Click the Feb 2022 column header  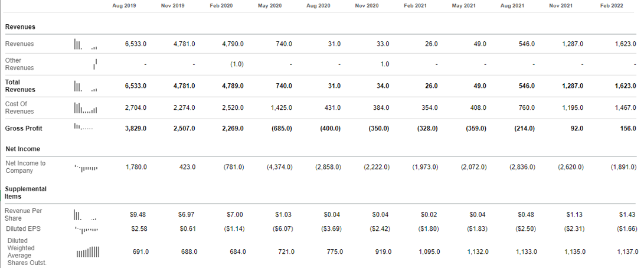(612, 5)
